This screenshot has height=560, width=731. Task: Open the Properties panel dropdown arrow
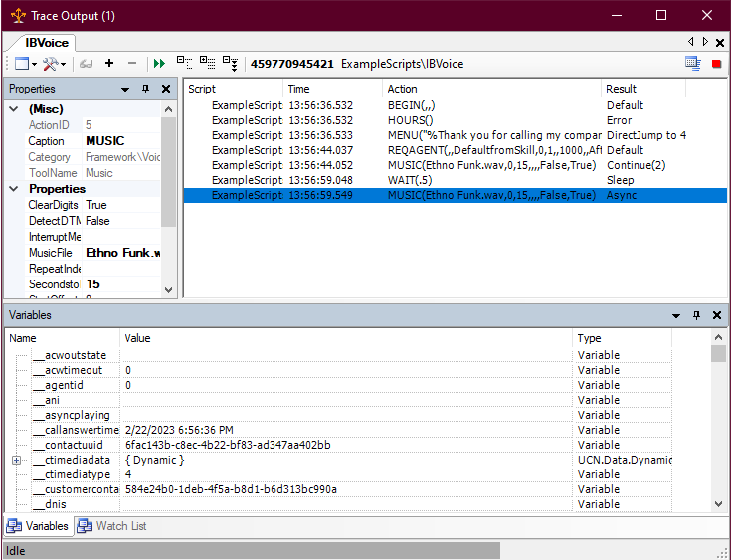pos(125,89)
